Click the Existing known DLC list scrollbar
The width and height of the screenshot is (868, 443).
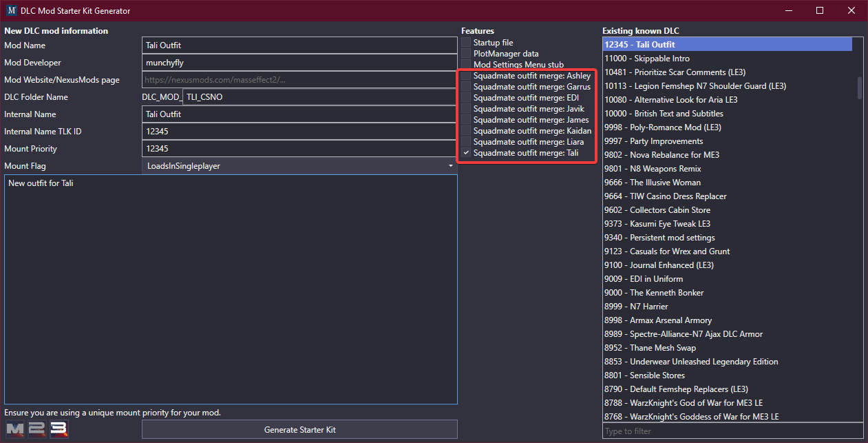tap(859, 88)
